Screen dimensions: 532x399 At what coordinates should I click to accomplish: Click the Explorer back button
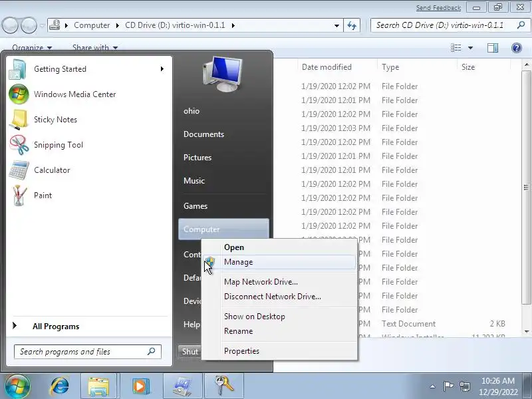click(10, 25)
